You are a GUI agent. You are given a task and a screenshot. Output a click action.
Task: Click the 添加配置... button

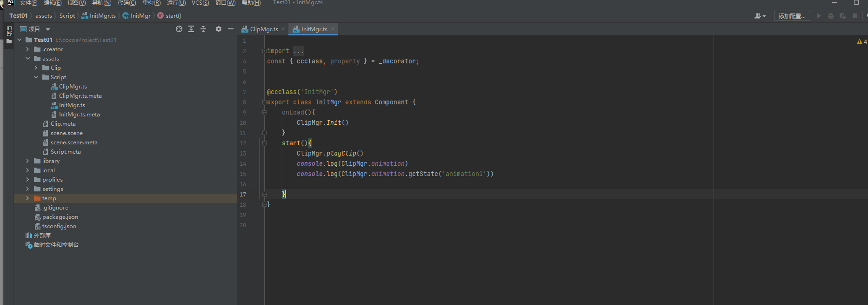click(x=792, y=16)
